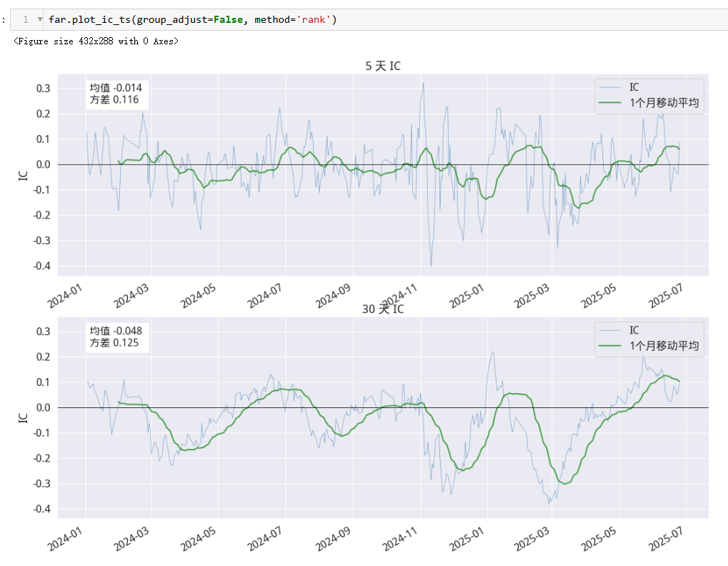Click green line swatch in top legend

(610, 103)
